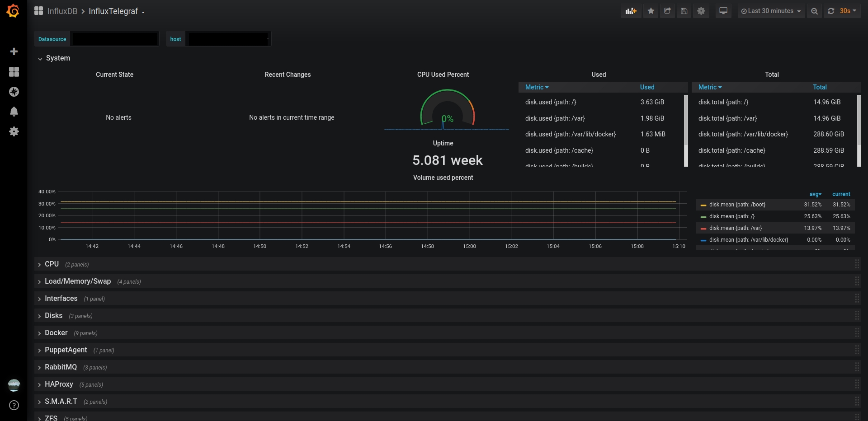
Task: Open Explore compass icon in sidebar
Action: pos(14,92)
